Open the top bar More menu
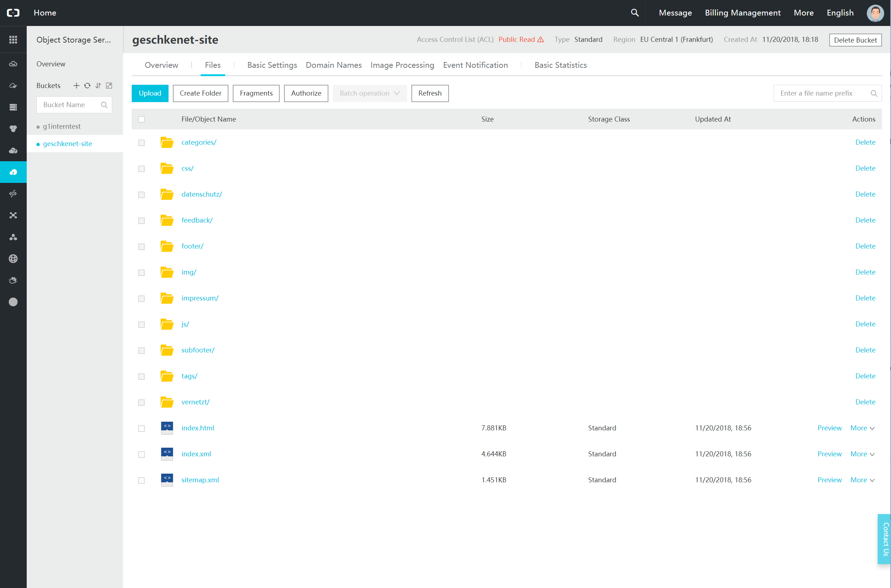Screen dimensions: 891x588 point(804,13)
